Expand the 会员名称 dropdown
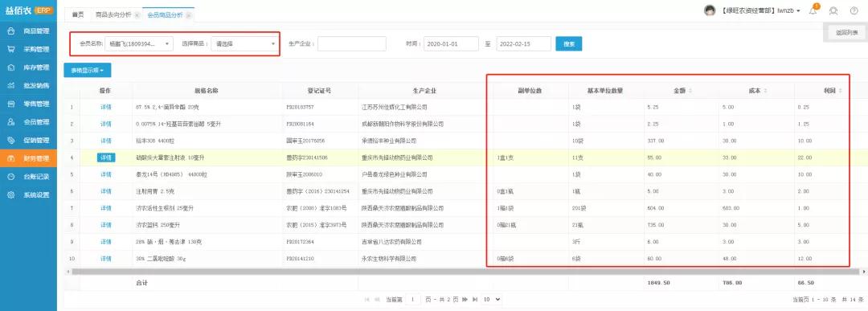Image resolution: width=868 pixels, height=311 pixels. (x=139, y=43)
